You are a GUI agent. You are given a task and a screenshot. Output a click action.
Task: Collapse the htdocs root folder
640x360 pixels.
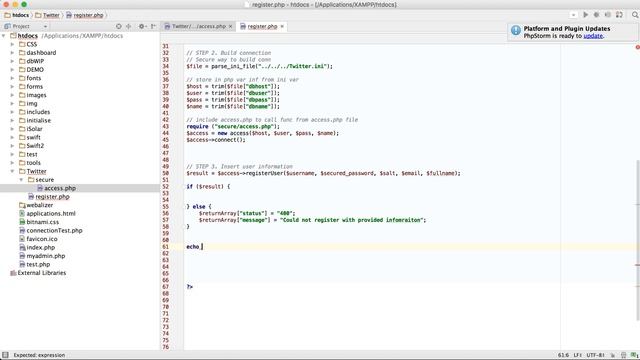(x=4, y=36)
